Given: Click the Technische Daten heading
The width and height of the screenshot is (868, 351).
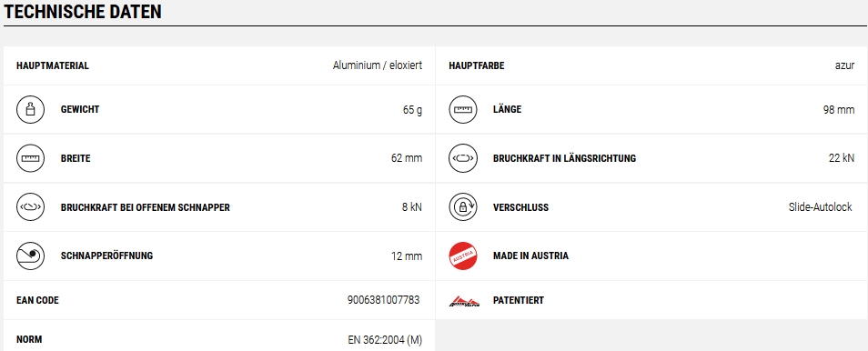Looking at the screenshot, I should coord(83,12).
